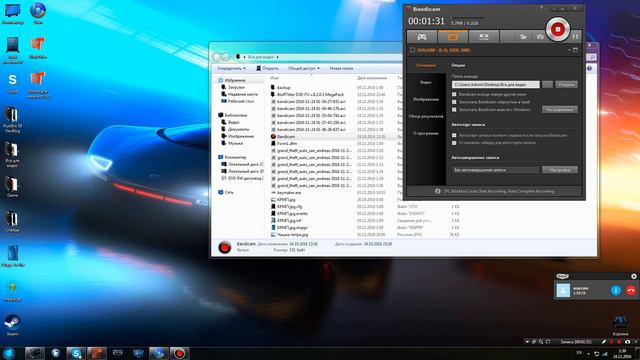Select the Bandicam shortcut with red icon in list

pyautogui.click(x=283, y=137)
